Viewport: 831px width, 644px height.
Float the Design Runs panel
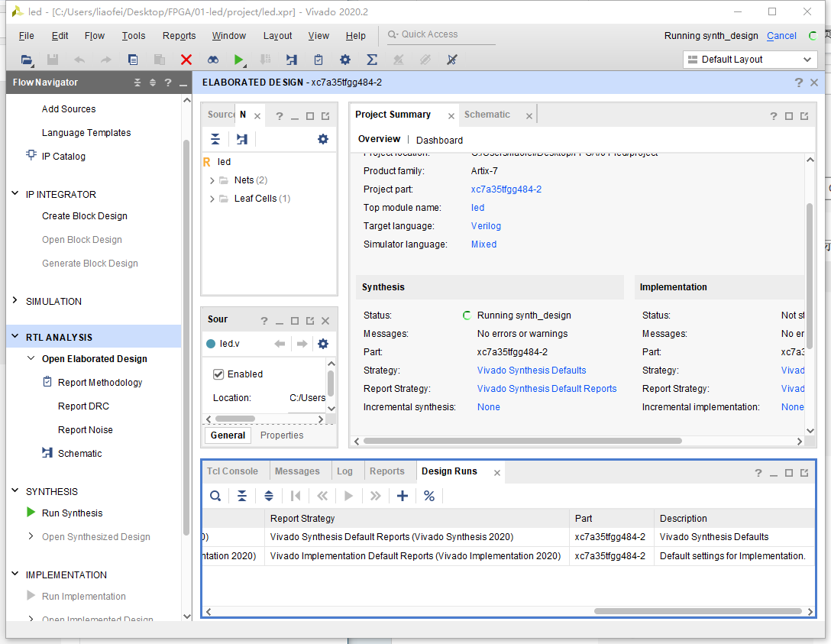click(x=804, y=473)
